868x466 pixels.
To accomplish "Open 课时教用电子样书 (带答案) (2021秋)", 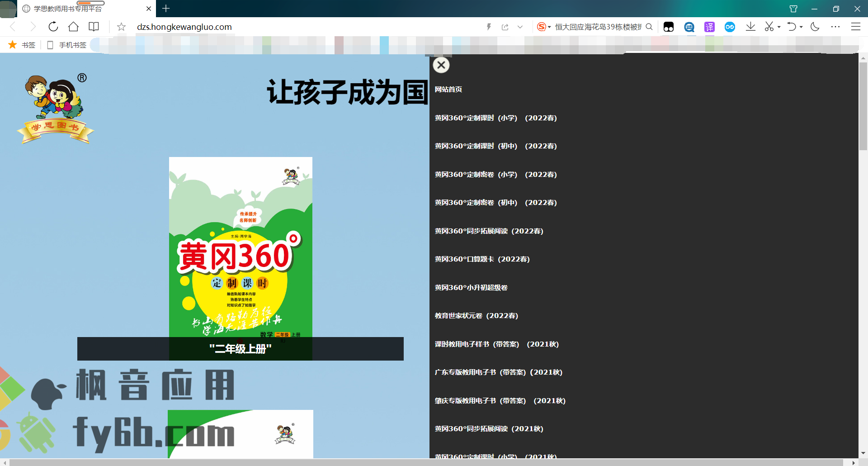I will coord(497,344).
